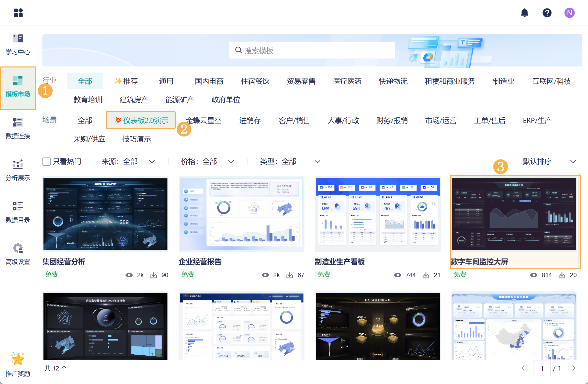Click the help question mark icon

point(547,13)
